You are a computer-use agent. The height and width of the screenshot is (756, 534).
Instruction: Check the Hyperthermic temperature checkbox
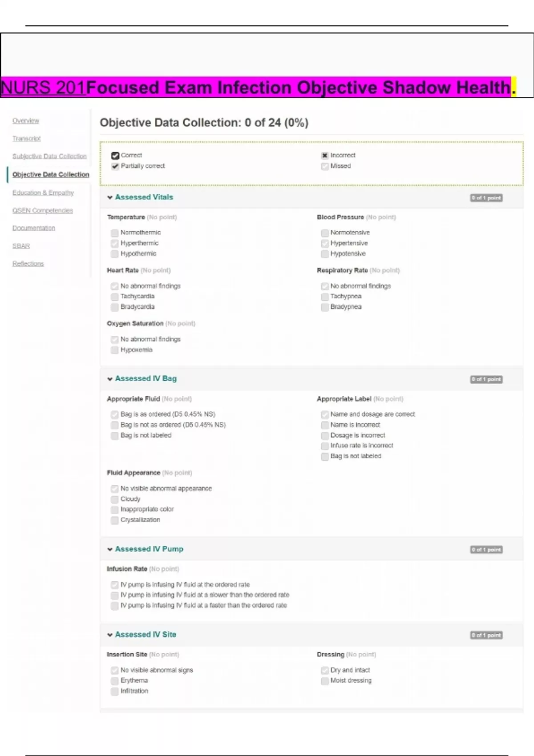[115, 243]
